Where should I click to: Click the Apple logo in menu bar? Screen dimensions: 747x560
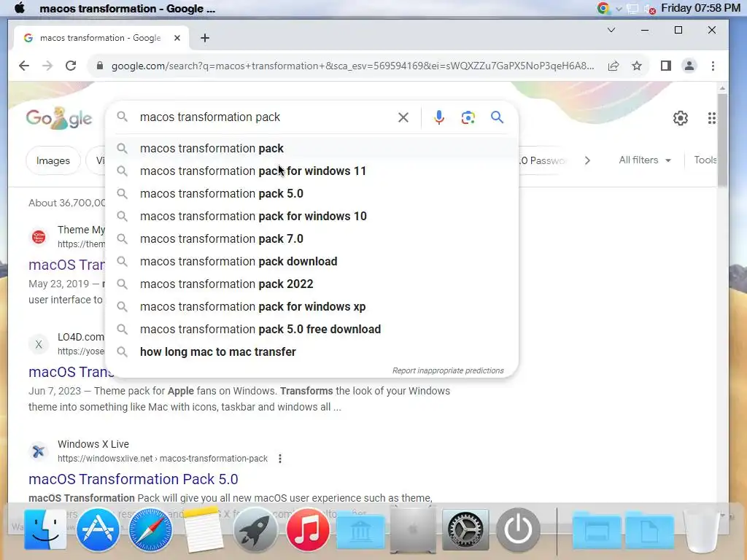19,8
